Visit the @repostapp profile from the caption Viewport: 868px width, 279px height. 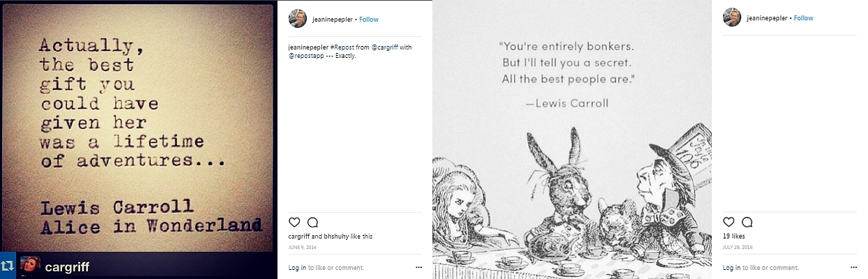(304, 56)
